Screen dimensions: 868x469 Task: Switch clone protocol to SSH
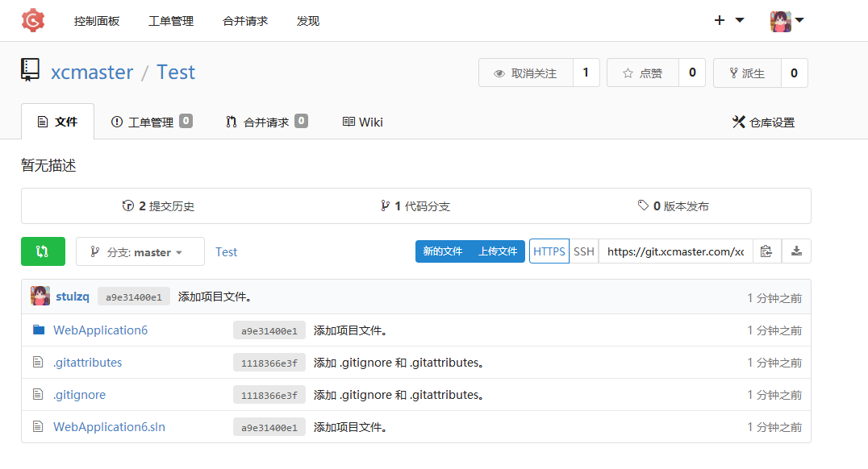pyautogui.click(x=583, y=251)
